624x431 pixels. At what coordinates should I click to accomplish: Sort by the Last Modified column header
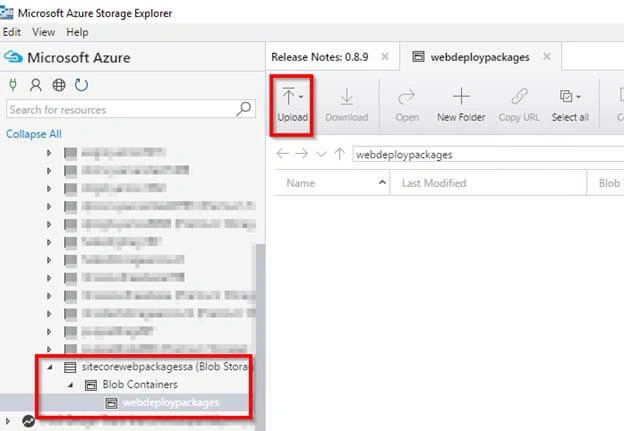(x=488, y=183)
